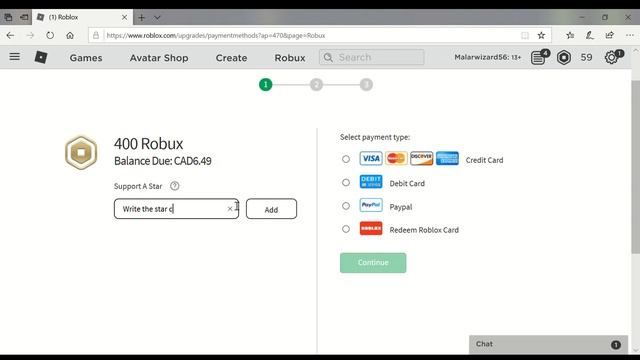
Task: Click the large Robux coin image
Action: point(81,153)
